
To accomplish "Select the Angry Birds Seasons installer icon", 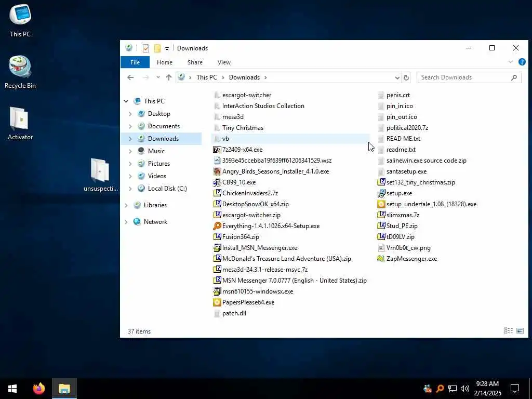I will [x=217, y=171].
